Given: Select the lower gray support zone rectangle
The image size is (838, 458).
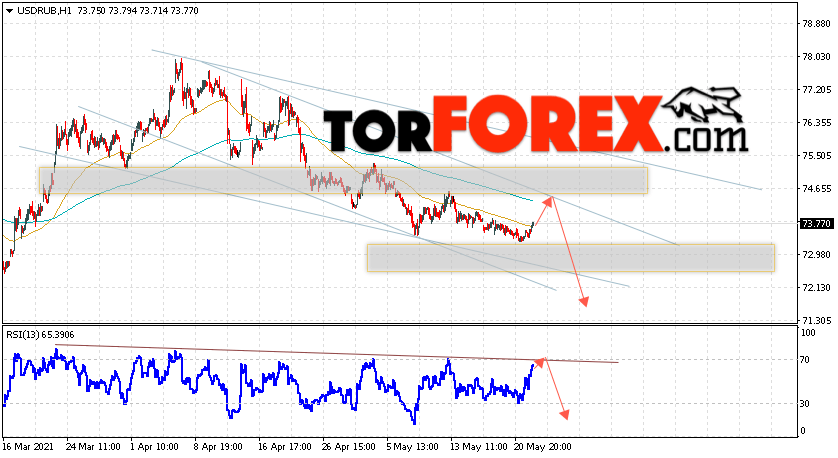Looking at the screenshot, I should click(x=570, y=258).
